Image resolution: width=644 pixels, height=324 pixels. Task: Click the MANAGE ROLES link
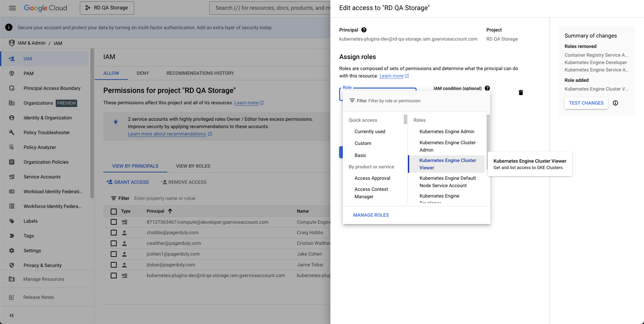point(371,215)
